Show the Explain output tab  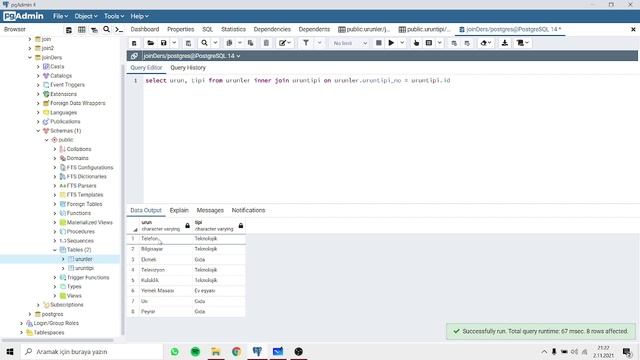tap(179, 210)
